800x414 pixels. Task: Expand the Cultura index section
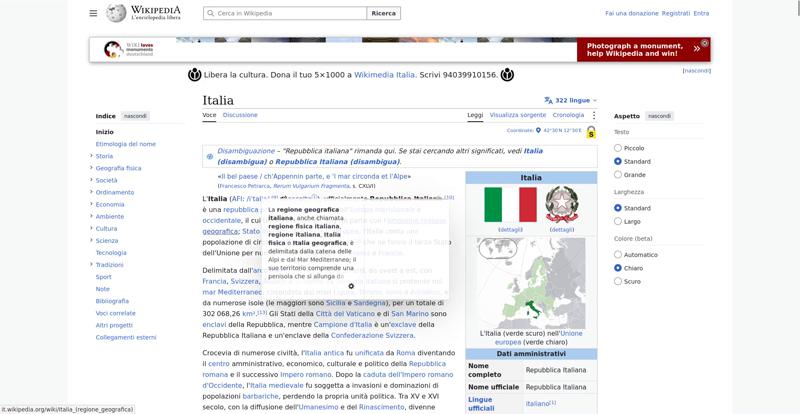point(91,228)
